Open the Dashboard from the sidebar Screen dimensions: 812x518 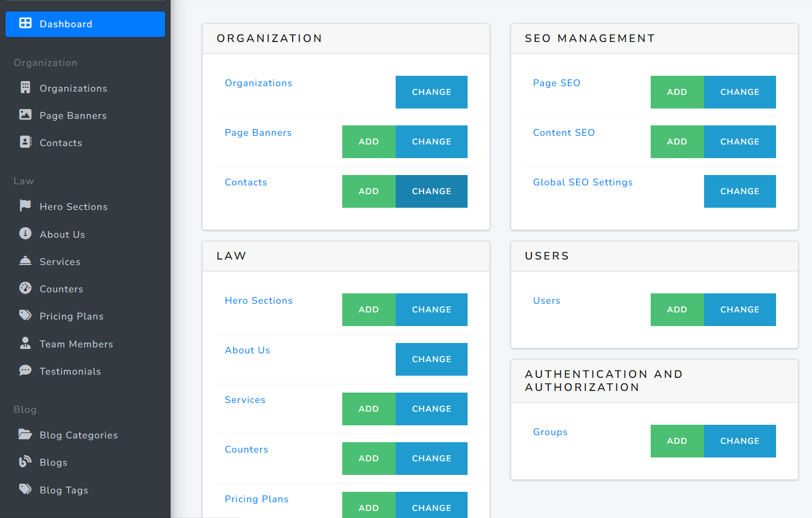(65, 23)
